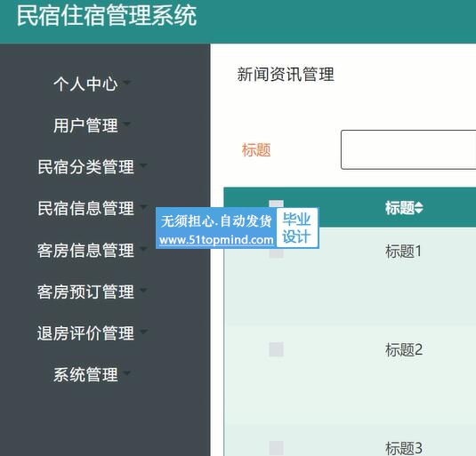The image size is (476, 456).
Task: Expand the 个人中心 dropdown arrow
Action: (x=127, y=82)
